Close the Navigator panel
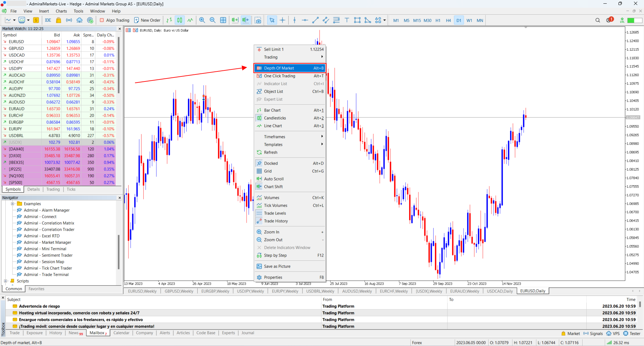 click(x=119, y=198)
